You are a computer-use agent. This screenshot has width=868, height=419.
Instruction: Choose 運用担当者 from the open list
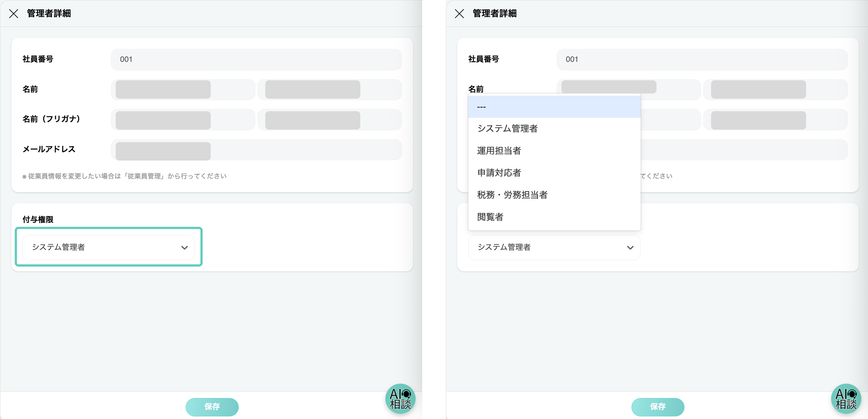(x=499, y=150)
